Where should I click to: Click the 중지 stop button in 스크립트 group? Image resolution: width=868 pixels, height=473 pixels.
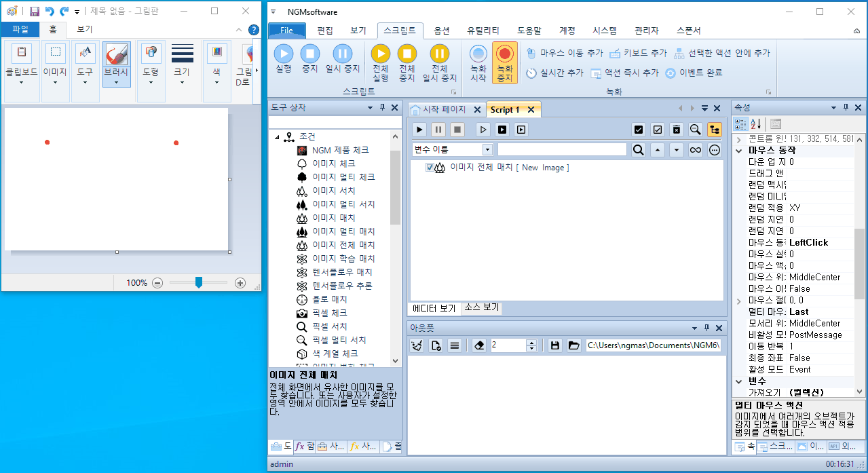pos(309,58)
